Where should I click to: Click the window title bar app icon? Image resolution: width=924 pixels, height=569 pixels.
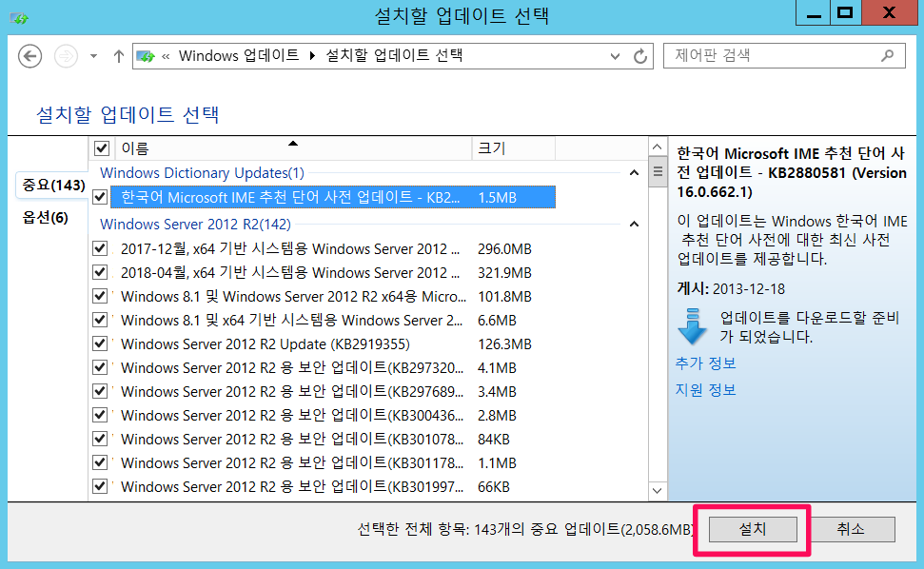(19, 18)
